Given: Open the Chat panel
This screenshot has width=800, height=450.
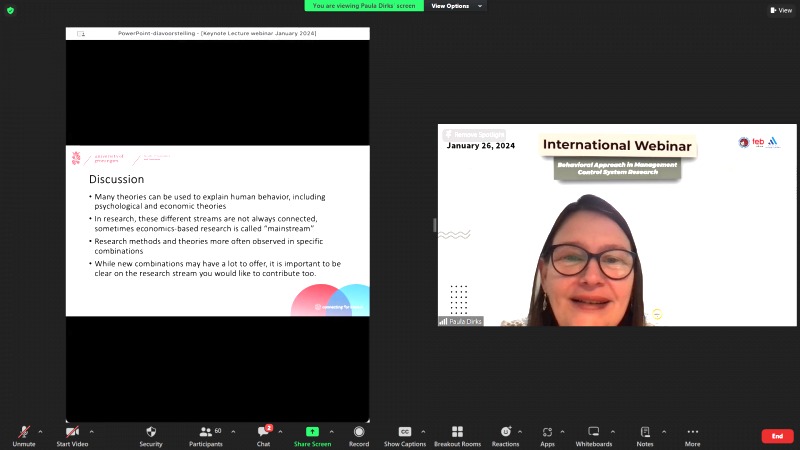Looking at the screenshot, I should (x=263, y=435).
